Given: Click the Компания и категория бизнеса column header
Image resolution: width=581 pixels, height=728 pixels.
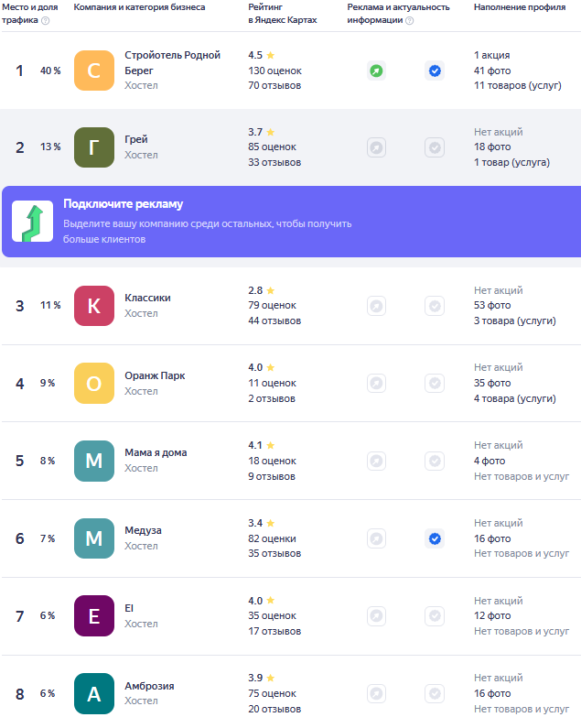Looking at the screenshot, I should tap(139, 7).
